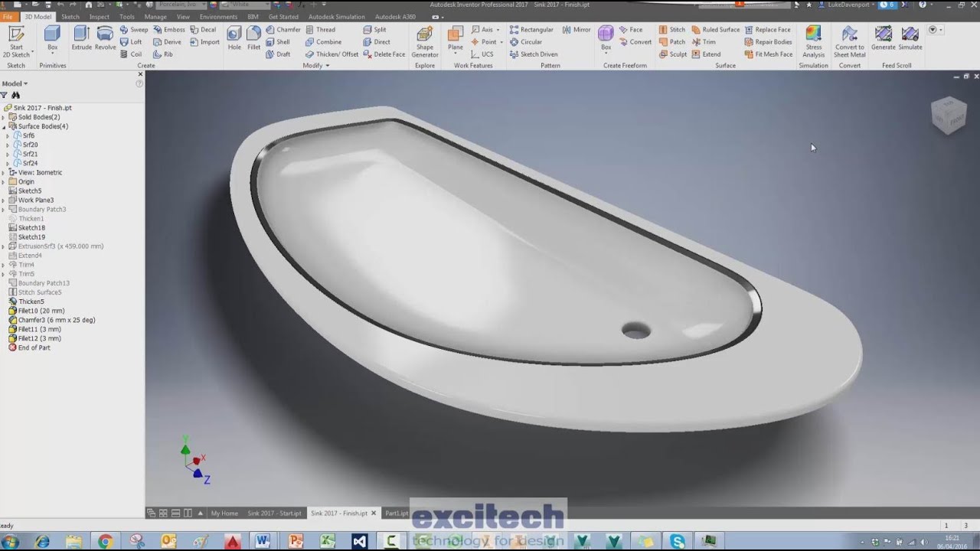This screenshot has width=980, height=551.
Task: Select the Rectangular pattern tool
Action: tap(531, 30)
